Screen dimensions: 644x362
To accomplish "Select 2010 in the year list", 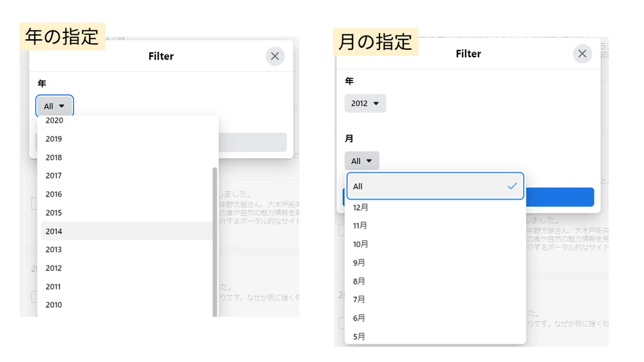I will click(x=127, y=305).
